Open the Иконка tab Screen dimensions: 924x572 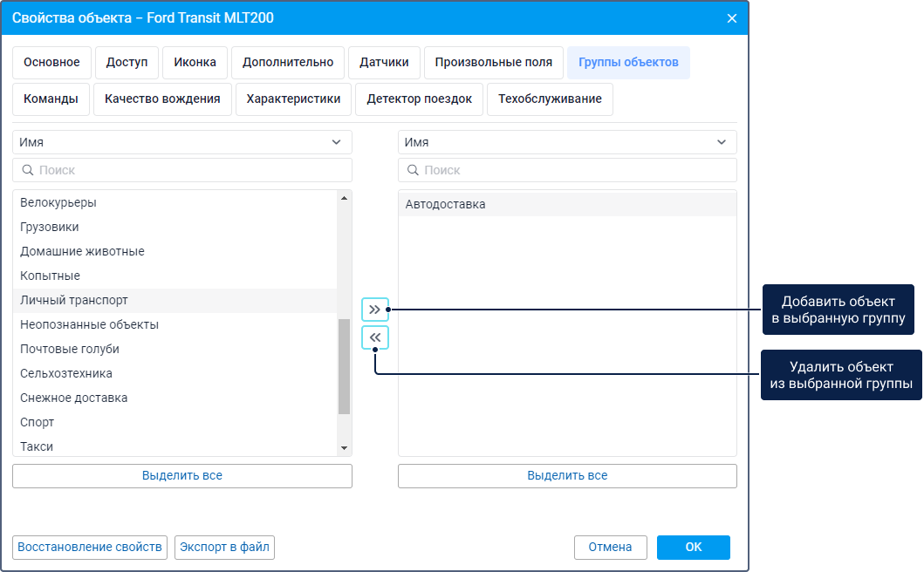[195, 63]
